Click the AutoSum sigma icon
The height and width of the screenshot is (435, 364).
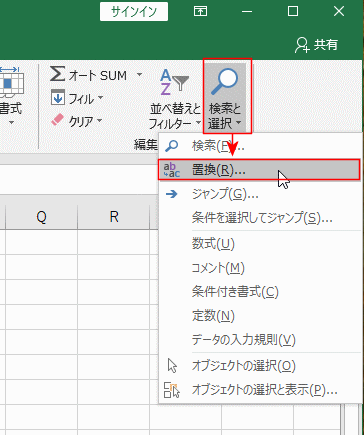tap(57, 74)
